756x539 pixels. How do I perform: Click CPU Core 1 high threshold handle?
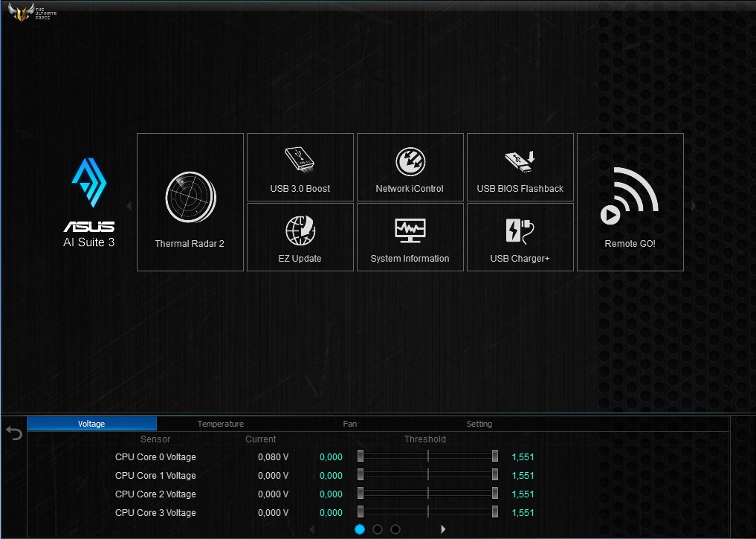(494, 475)
